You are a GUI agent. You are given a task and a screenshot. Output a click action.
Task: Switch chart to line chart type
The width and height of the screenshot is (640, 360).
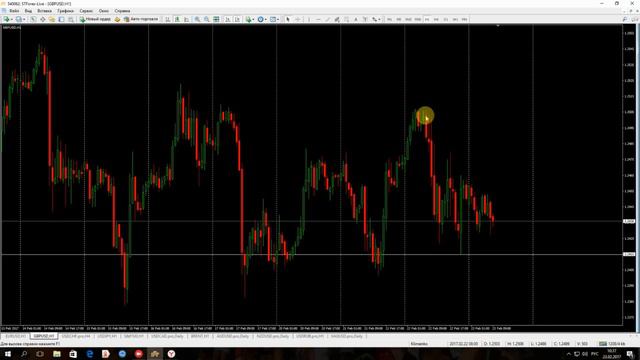tap(187, 19)
